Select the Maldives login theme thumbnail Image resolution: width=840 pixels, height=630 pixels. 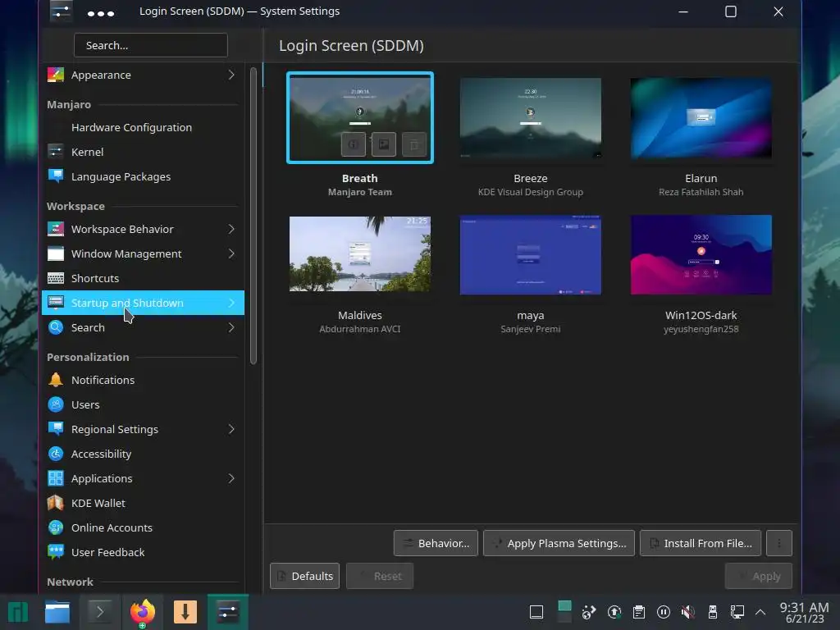(360, 254)
